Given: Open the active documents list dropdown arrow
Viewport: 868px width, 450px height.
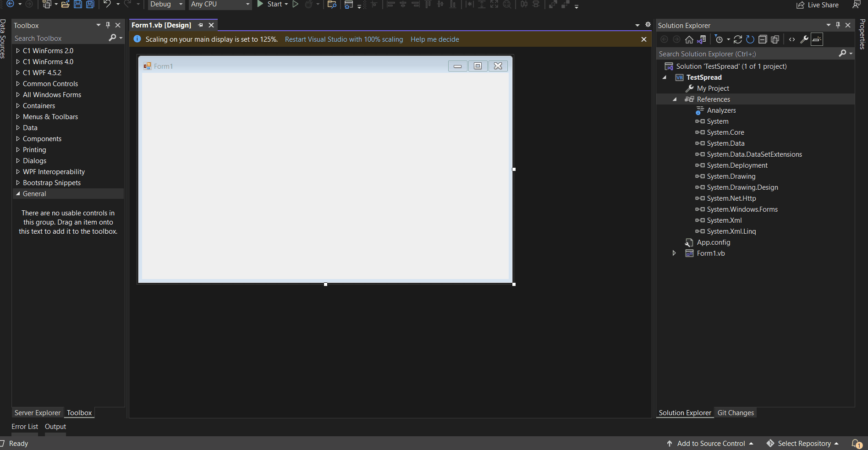Looking at the screenshot, I should [x=637, y=25].
